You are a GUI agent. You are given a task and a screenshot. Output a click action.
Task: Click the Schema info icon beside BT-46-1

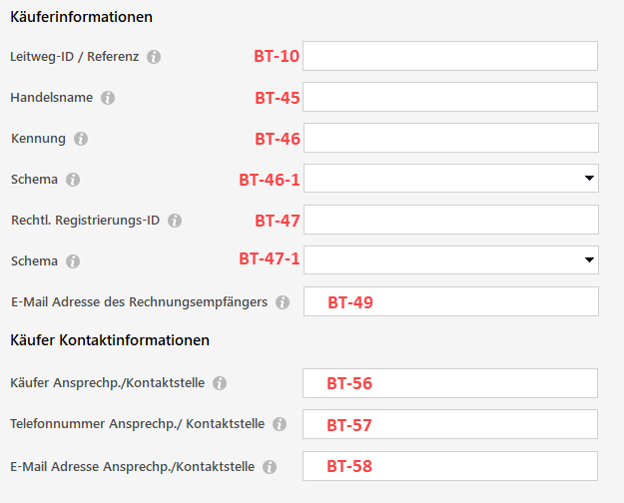(73, 180)
